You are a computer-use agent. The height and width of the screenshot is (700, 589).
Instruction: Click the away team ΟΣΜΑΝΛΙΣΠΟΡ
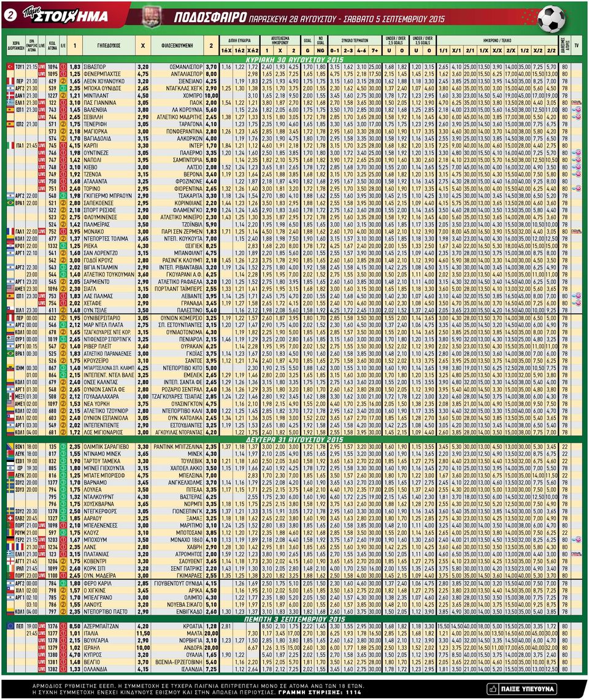tap(187, 66)
